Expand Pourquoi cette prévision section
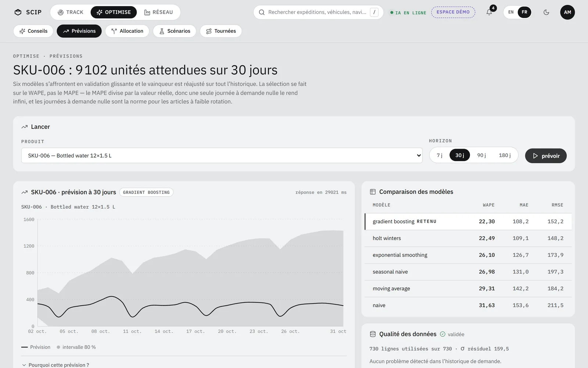The width and height of the screenshot is (588, 368). tap(55, 365)
